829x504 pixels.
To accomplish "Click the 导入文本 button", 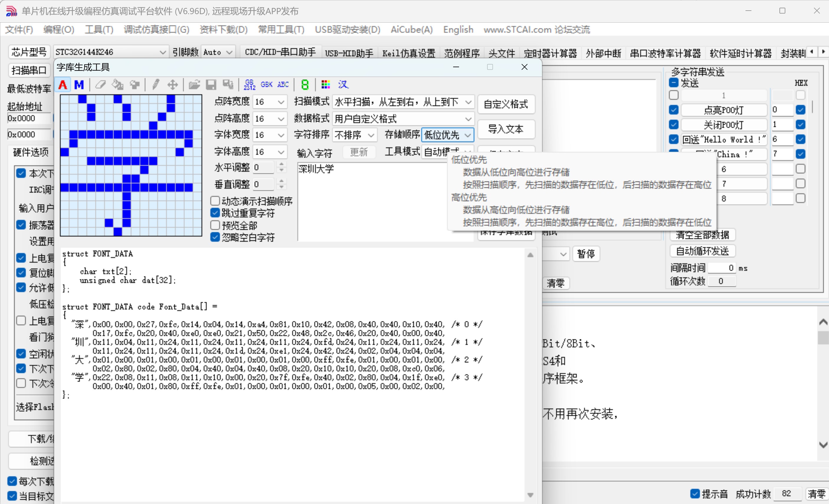I will click(x=506, y=129).
